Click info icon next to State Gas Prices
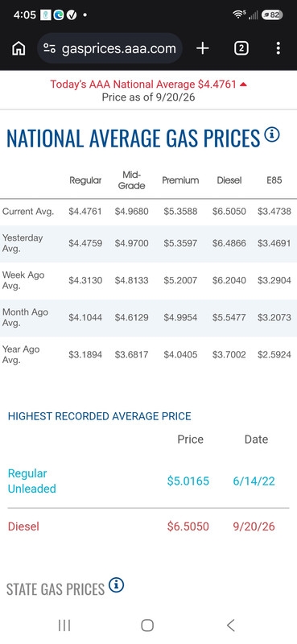297x644 pixels. coord(116,585)
